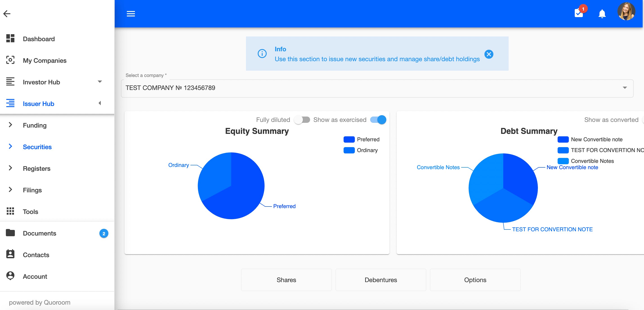Open the tasks checklist icon with badge
The image size is (644, 310).
pos(579,13)
